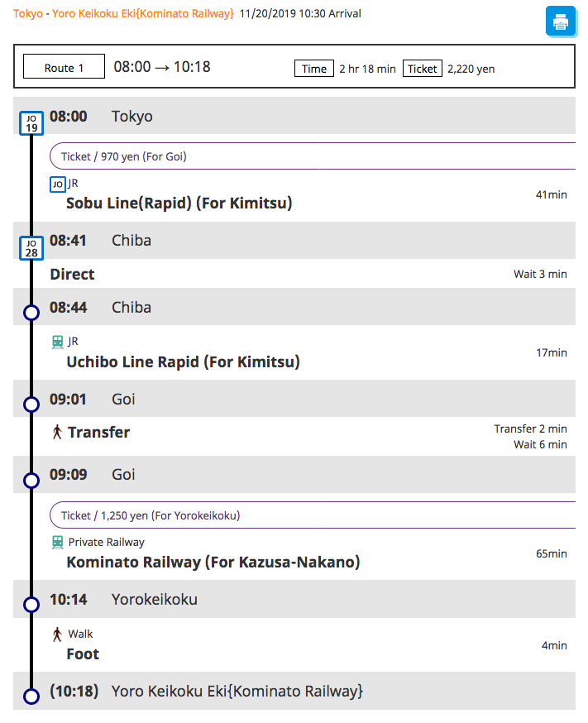Click Kominato Railway (For Kazusa-Nakano) text
588x723 pixels.
tap(213, 562)
